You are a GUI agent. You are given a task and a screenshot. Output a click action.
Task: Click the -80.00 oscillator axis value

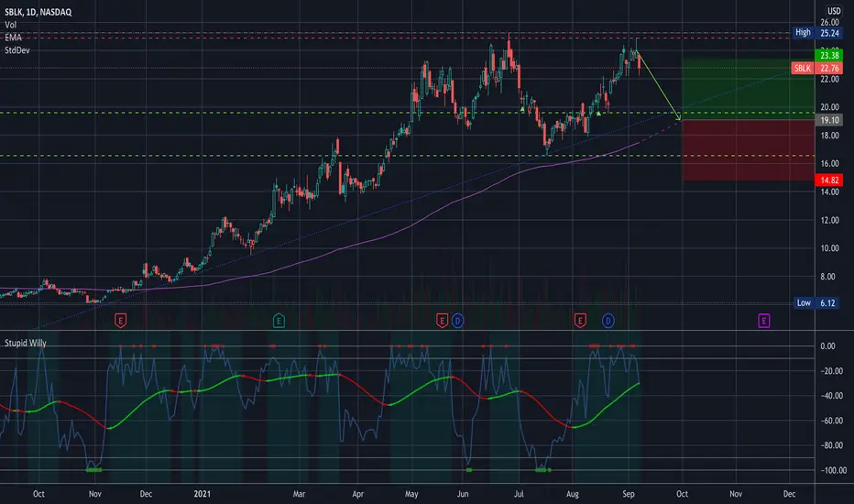pyautogui.click(x=830, y=445)
